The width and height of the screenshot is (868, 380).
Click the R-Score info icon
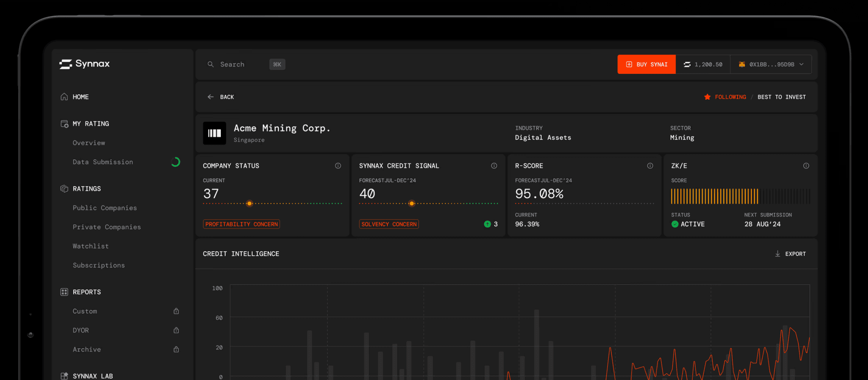[650, 166]
